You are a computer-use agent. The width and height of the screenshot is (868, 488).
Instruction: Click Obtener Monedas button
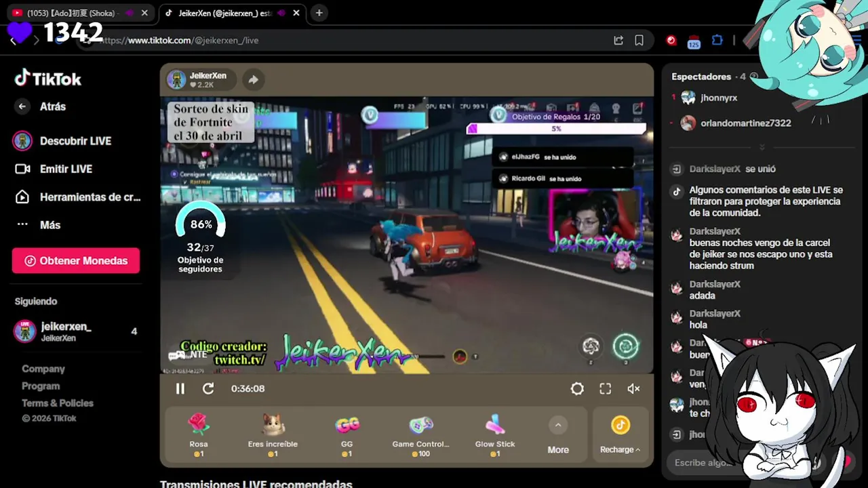click(x=76, y=261)
